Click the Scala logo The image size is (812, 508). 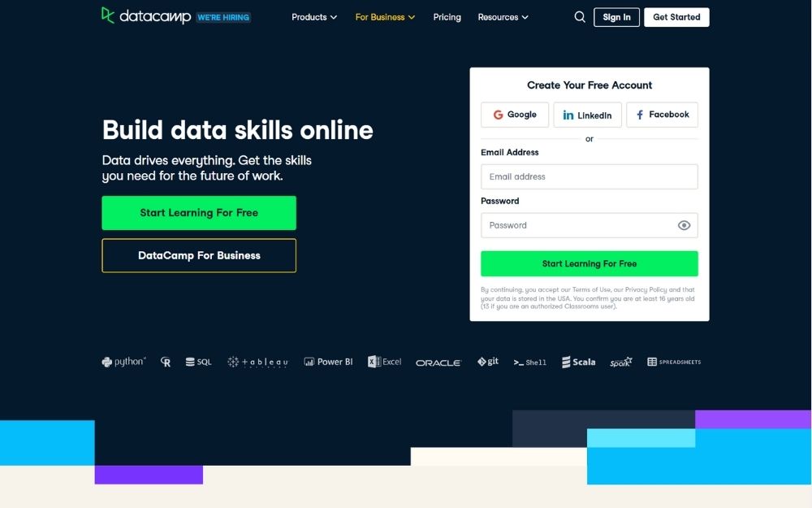point(578,362)
